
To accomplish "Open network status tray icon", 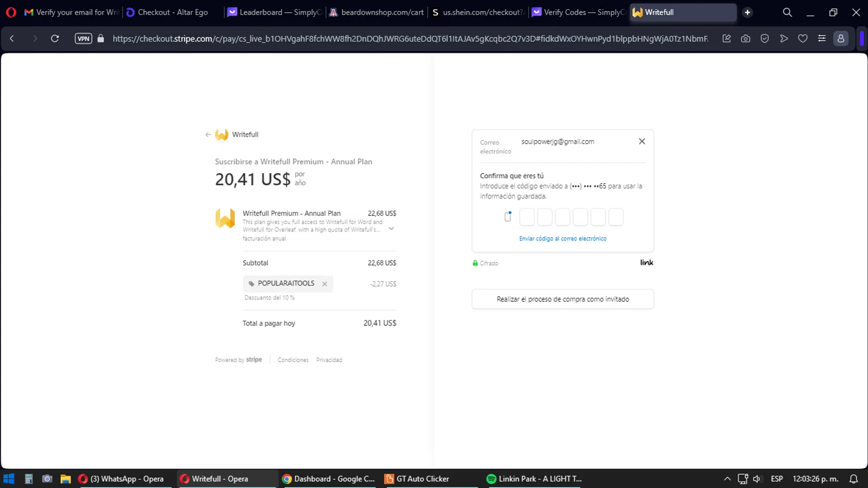I will click(743, 479).
